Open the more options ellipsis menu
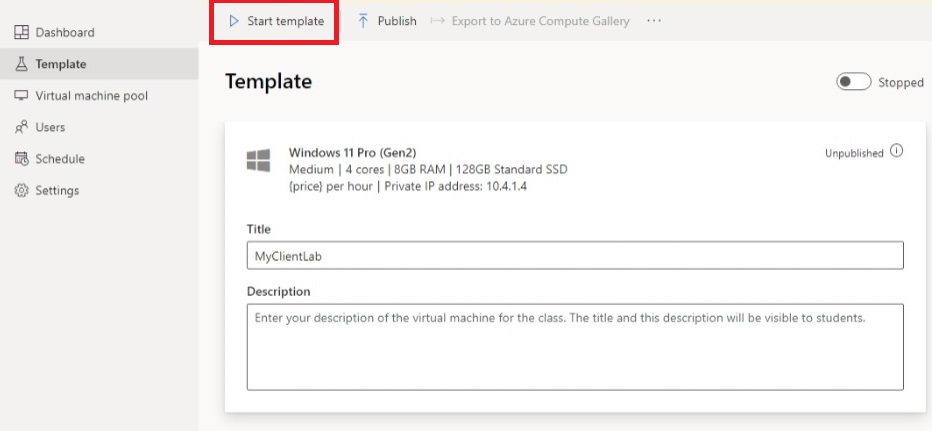The image size is (932, 431). click(654, 21)
